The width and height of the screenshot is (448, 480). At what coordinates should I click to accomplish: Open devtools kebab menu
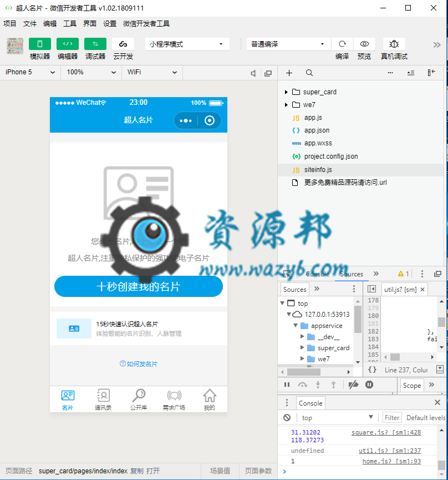pos(422,274)
